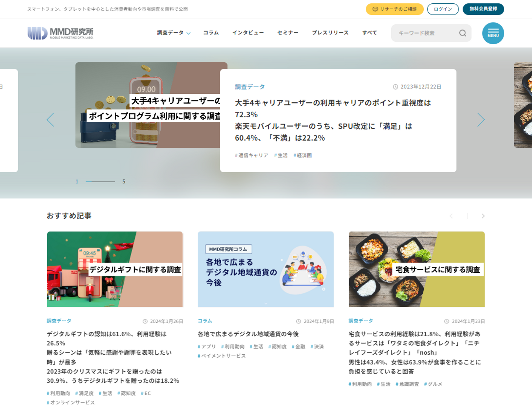Click the ログイン button
532x417 pixels.
[443, 9]
